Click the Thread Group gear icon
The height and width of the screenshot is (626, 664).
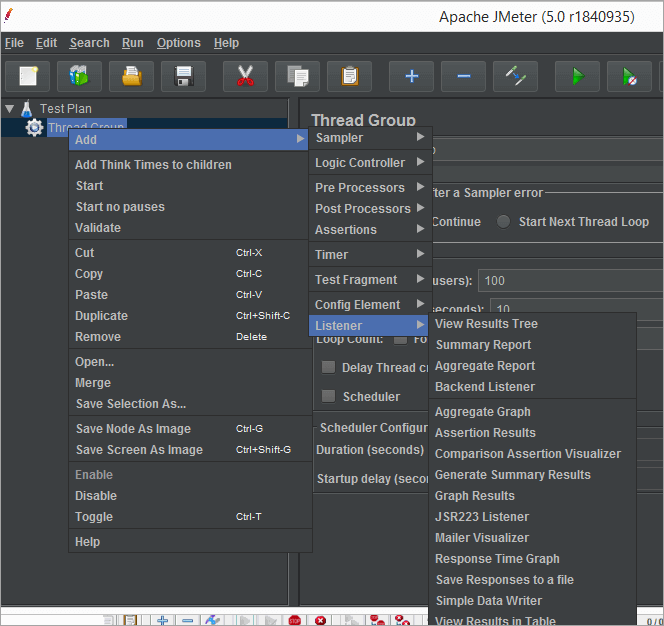pos(34,127)
